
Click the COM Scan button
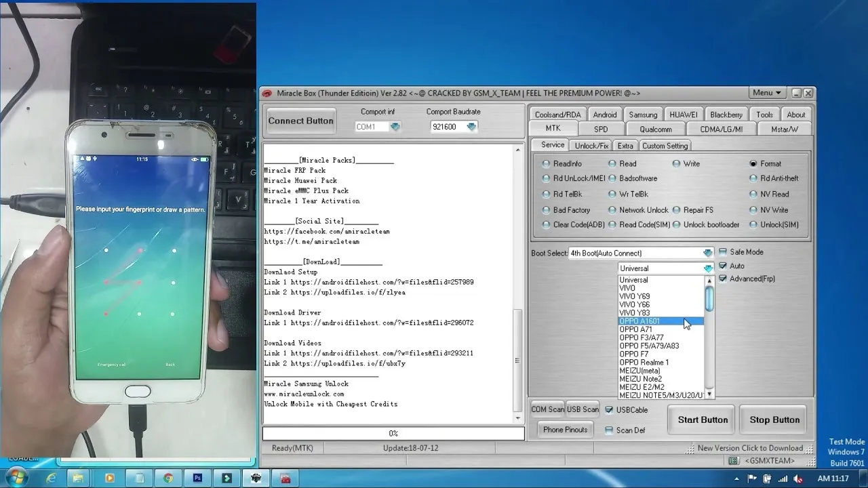547,409
